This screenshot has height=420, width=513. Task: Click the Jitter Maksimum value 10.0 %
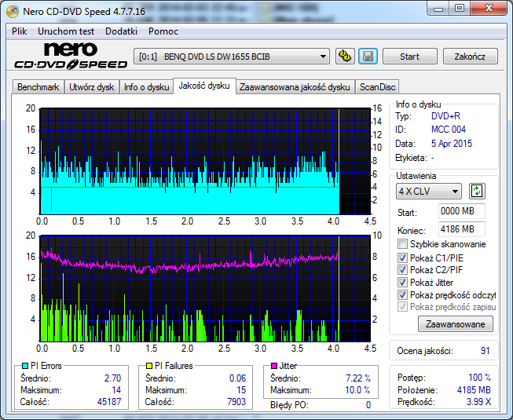[x=357, y=390]
